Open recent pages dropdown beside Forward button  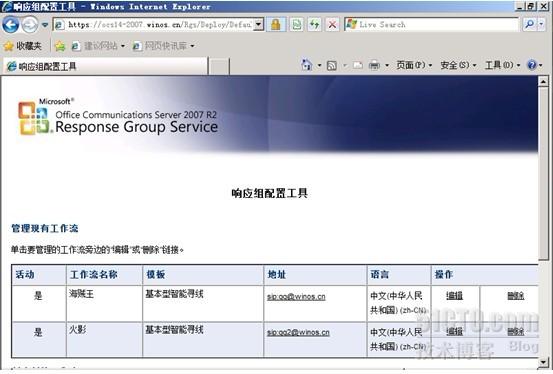tap(45, 25)
